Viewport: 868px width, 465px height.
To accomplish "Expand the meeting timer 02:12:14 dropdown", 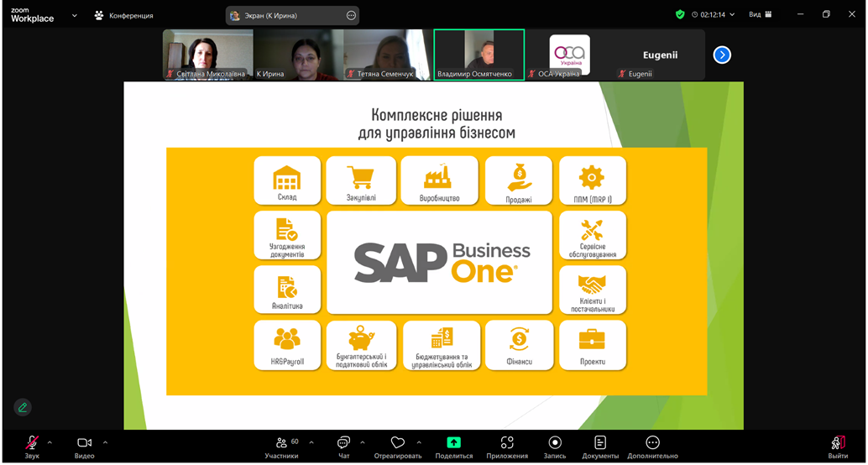I will [714, 15].
